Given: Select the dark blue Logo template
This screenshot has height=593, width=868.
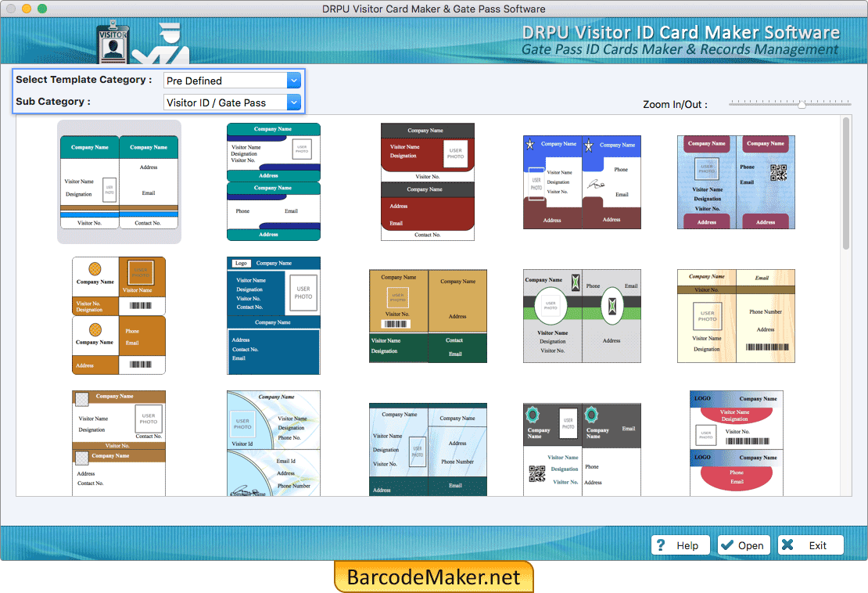Looking at the screenshot, I should 274,315.
